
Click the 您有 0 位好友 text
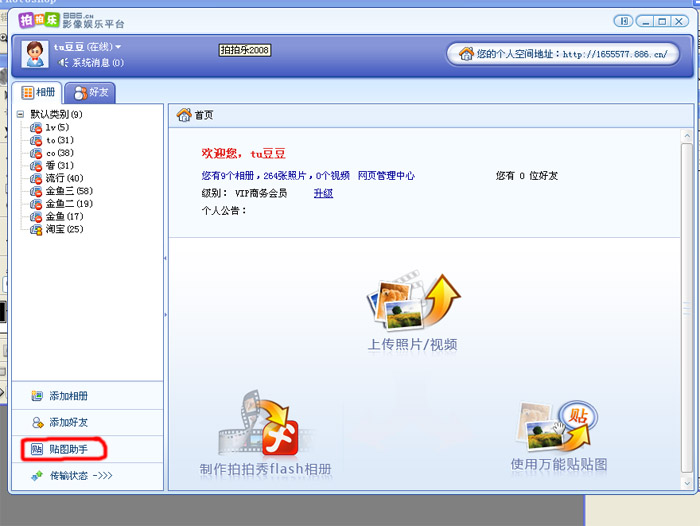click(527, 175)
